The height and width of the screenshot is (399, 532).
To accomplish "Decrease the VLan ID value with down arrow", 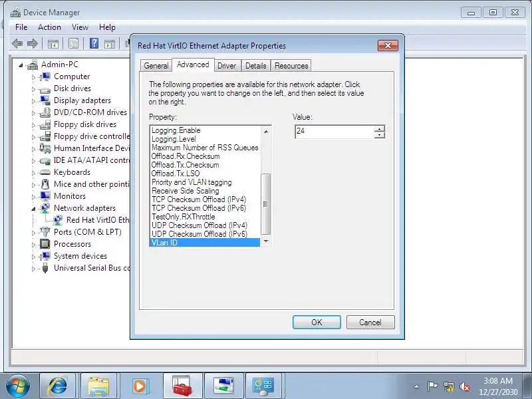I will [380, 135].
